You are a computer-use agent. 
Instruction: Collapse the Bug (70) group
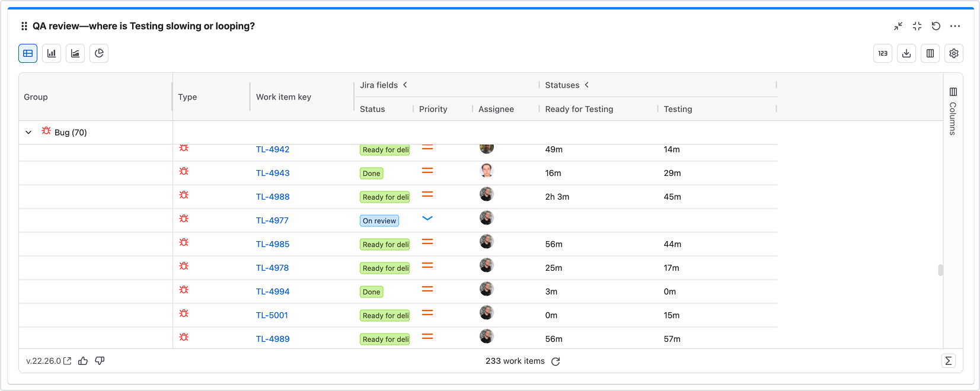click(28, 133)
